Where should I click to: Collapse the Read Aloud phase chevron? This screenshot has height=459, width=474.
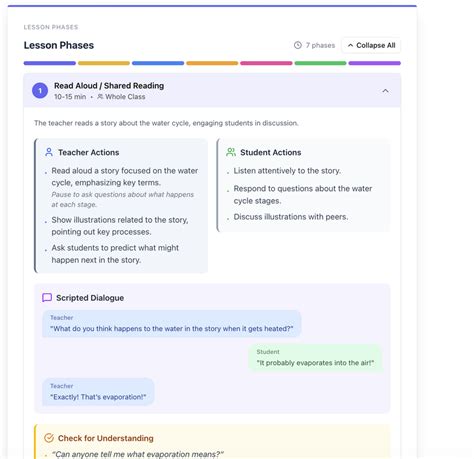(385, 91)
